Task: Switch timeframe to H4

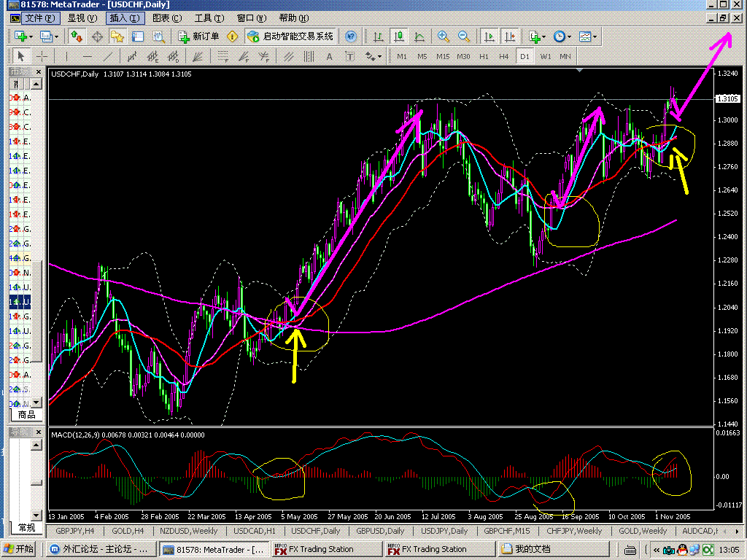Action: coord(503,56)
